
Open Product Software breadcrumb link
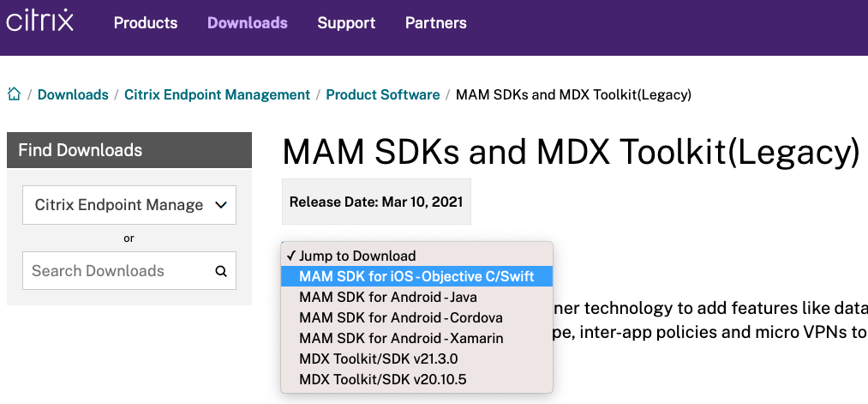point(382,94)
